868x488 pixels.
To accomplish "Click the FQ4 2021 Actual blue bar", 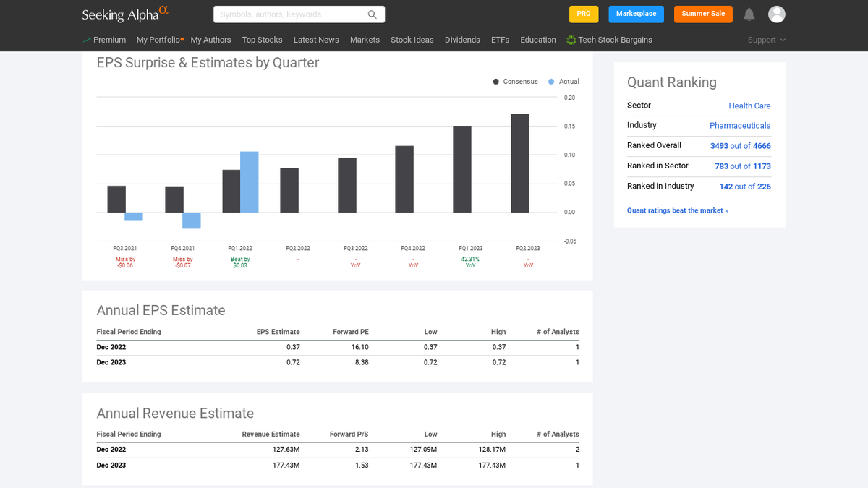I will (192, 221).
